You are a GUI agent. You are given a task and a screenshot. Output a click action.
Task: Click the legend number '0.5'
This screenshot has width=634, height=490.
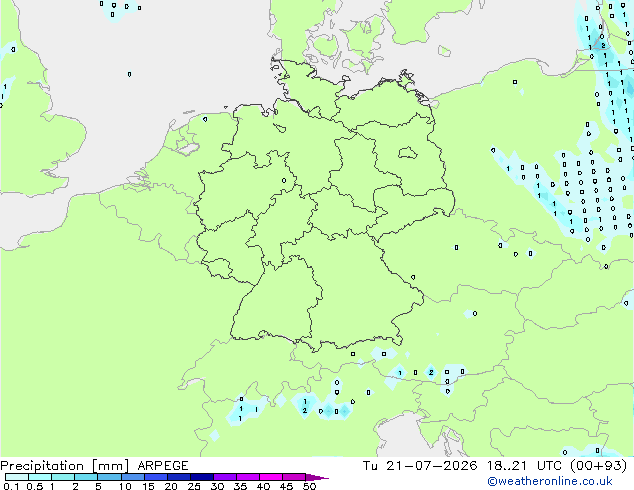point(34,486)
